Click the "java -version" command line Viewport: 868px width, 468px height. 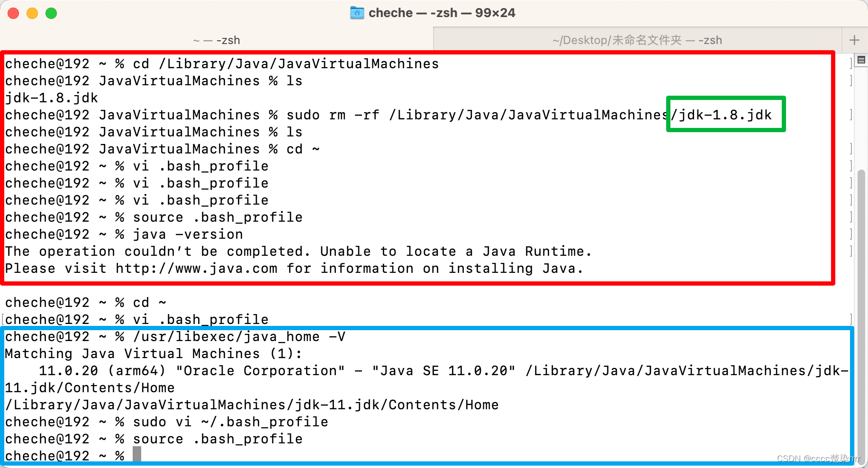click(124, 234)
